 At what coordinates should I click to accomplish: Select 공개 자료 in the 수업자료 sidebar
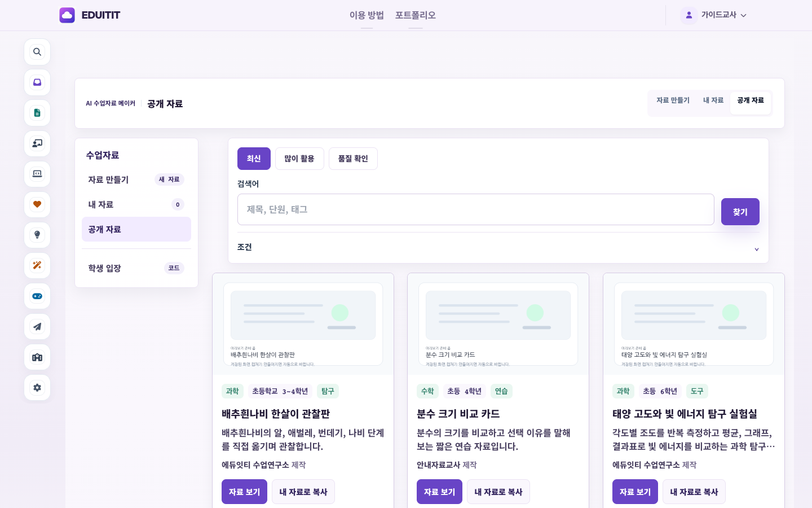pyautogui.click(x=136, y=229)
